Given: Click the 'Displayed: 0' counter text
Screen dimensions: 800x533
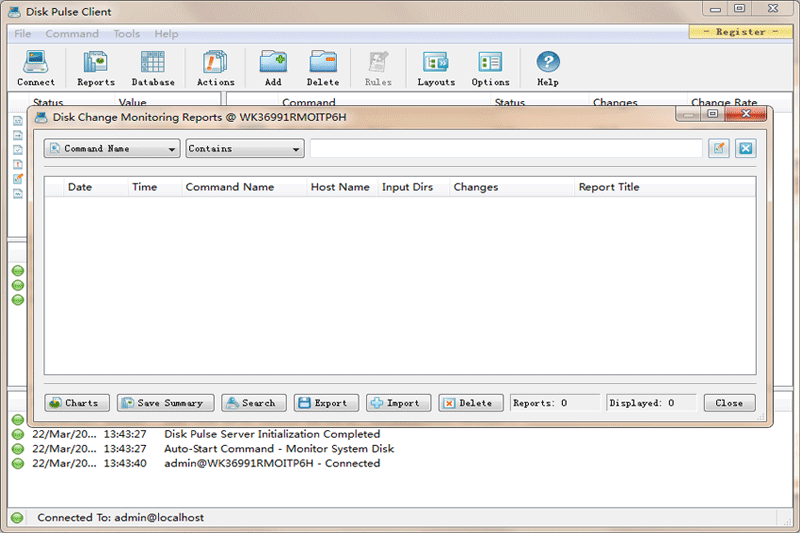Looking at the screenshot, I should click(x=641, y=403).
